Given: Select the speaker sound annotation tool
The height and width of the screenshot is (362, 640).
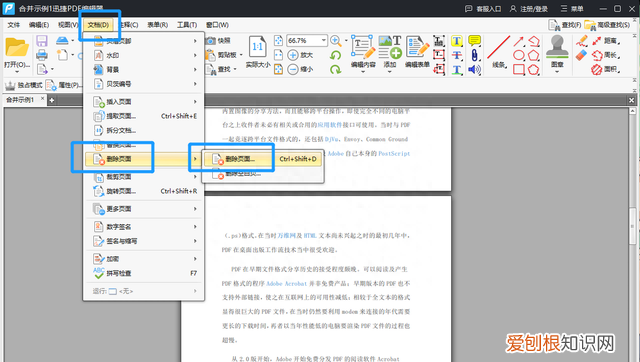Looking at the screenshot, I should (474, 70).
